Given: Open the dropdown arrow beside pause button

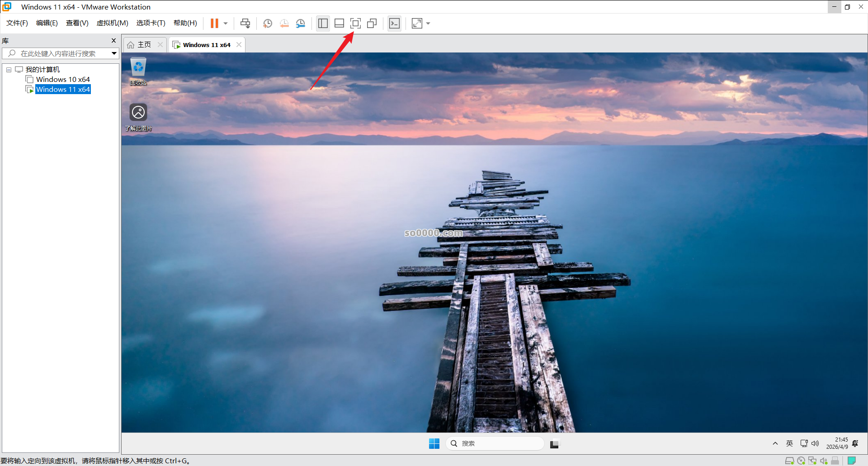Looking at the screenshot, I should [226, 24].
